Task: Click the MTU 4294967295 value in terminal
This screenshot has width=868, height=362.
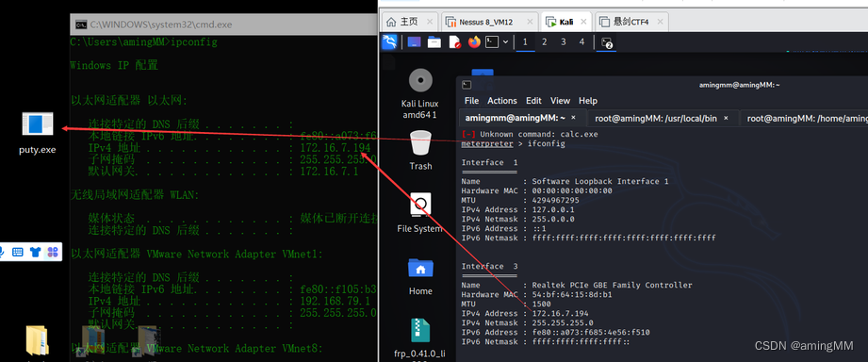Action: coord(555,201)
